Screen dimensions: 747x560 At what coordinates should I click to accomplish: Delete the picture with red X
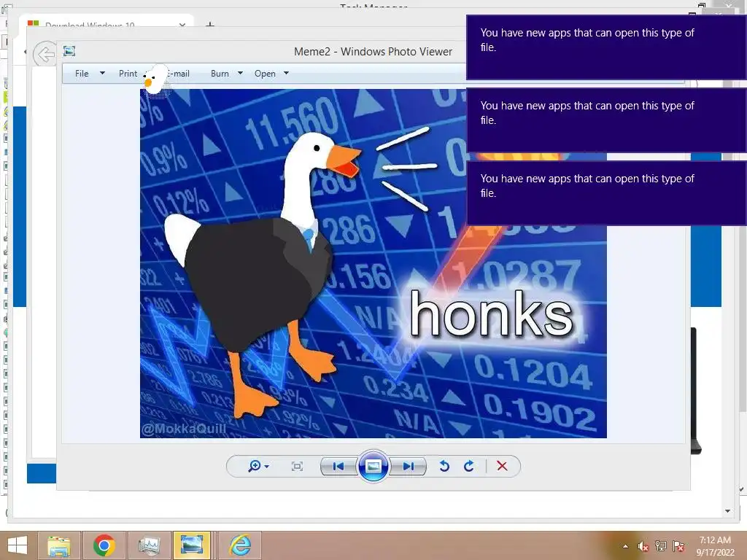(502, 466)
